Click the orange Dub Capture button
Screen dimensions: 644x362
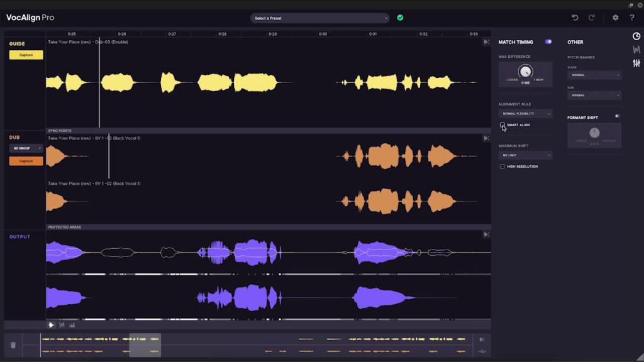pyautogui.click(x=26, y=161)
